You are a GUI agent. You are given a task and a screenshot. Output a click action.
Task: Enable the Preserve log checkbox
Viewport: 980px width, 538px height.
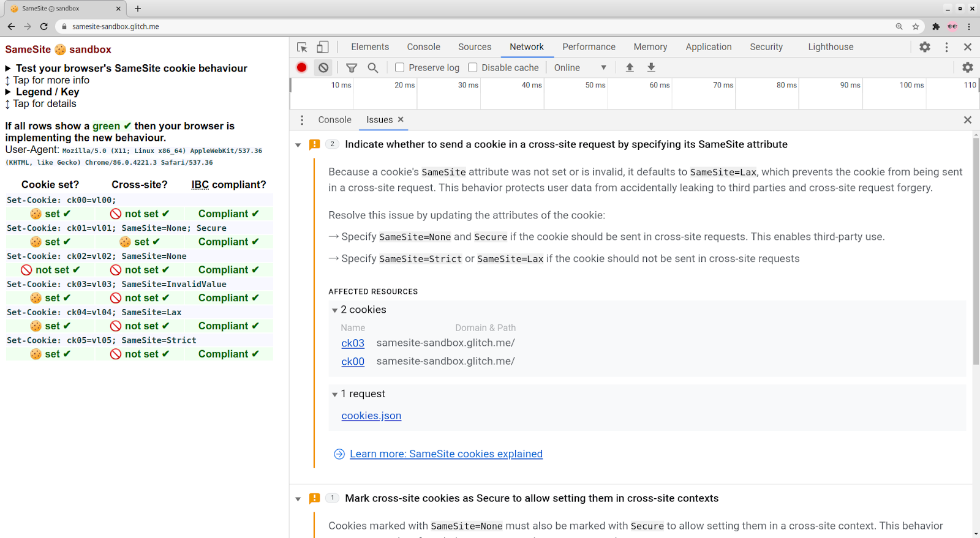(x=400, y=67)
